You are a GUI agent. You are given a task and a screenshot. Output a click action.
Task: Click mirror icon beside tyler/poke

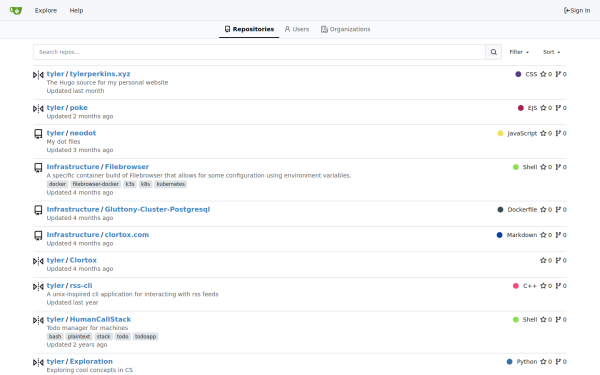coord(38,109)
